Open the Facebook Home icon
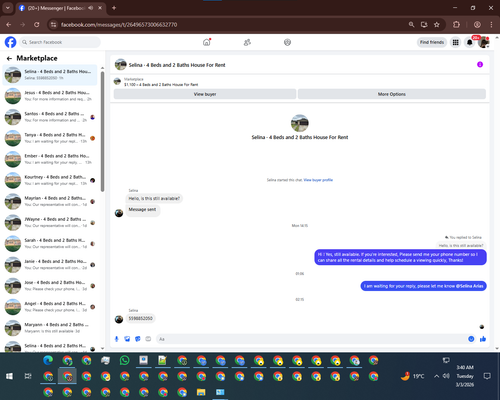 [207, 42]
